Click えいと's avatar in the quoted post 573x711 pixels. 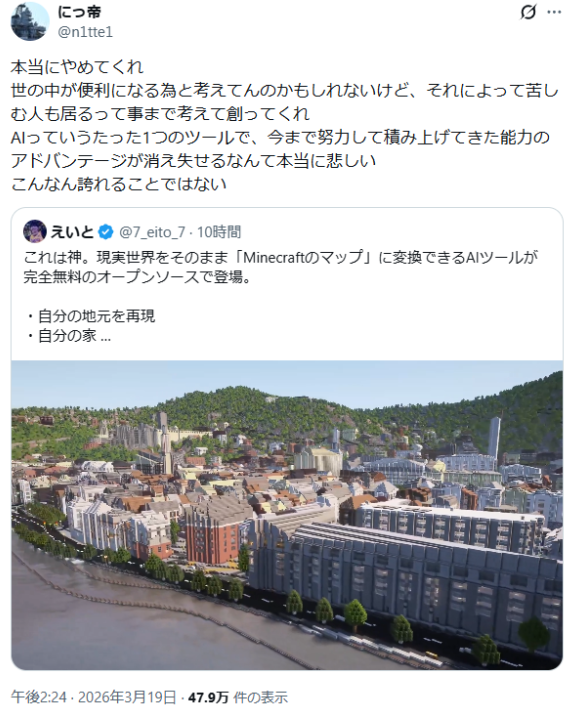click(x=34, y=232)
